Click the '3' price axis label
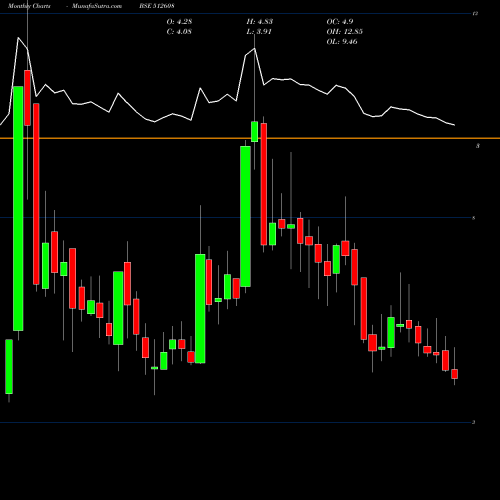Image resolution: width=500 pixels, height=500 pixels. [474, 422]
